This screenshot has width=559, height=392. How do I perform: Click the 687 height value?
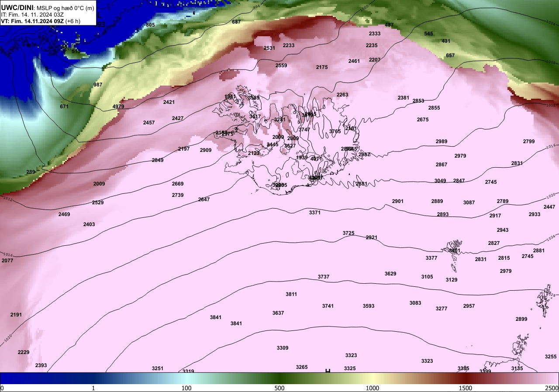tap(236, 22)
